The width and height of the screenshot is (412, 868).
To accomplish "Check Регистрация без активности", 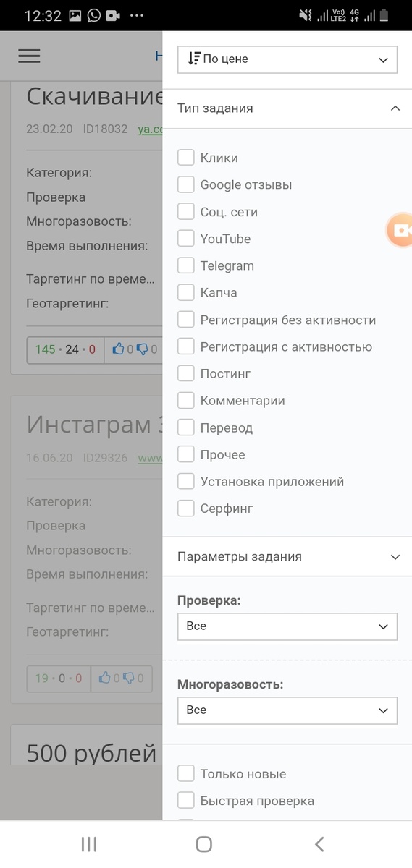I will (186, 320).
